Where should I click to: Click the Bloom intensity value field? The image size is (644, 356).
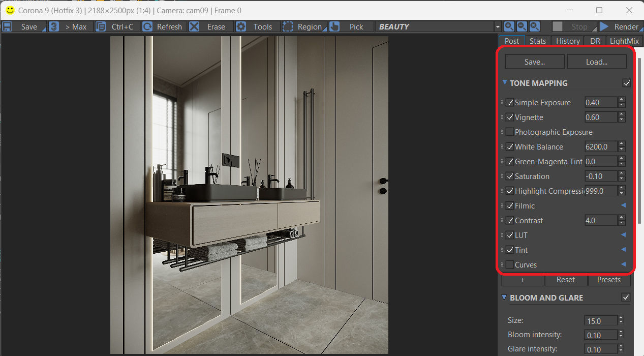(x=600, y=335)
